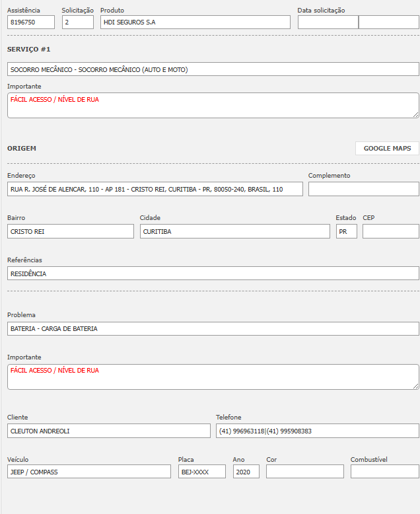Focus the Referências field
The height and width of the screenshot is (514, 420).
coord(213,274)
